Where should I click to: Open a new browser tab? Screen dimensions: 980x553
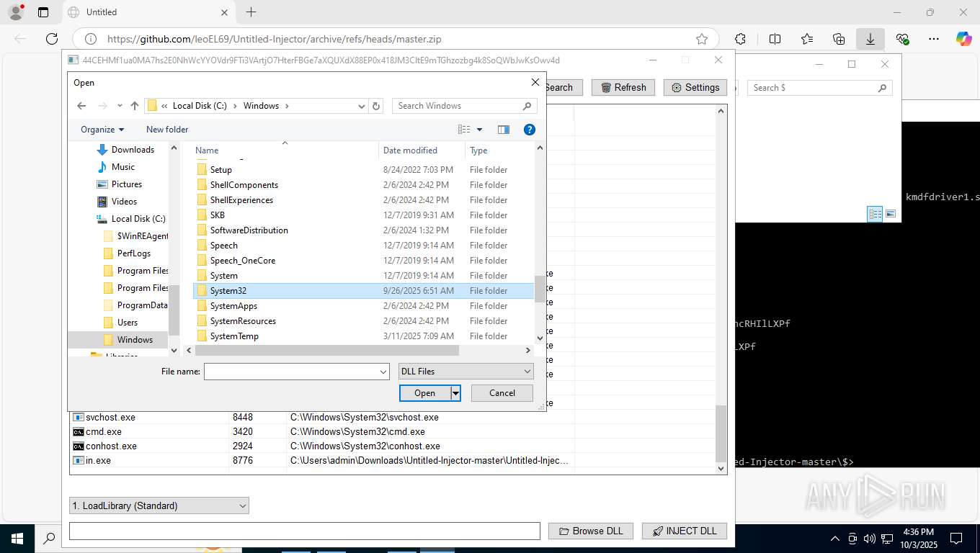(x=251, y=12)
